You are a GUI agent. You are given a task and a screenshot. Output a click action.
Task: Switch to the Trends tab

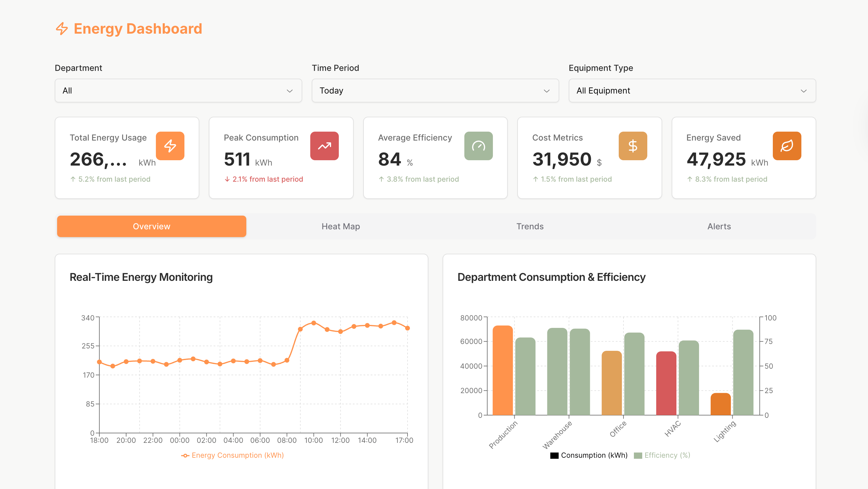(x=530, y=226)
